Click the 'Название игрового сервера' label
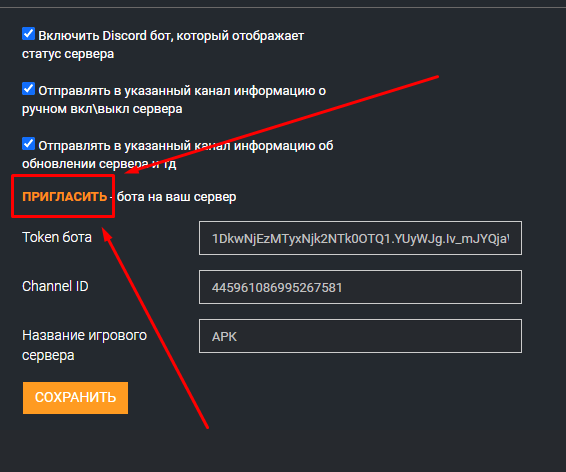This screenshot has width=566, height=472. click(x=84, y=345)
